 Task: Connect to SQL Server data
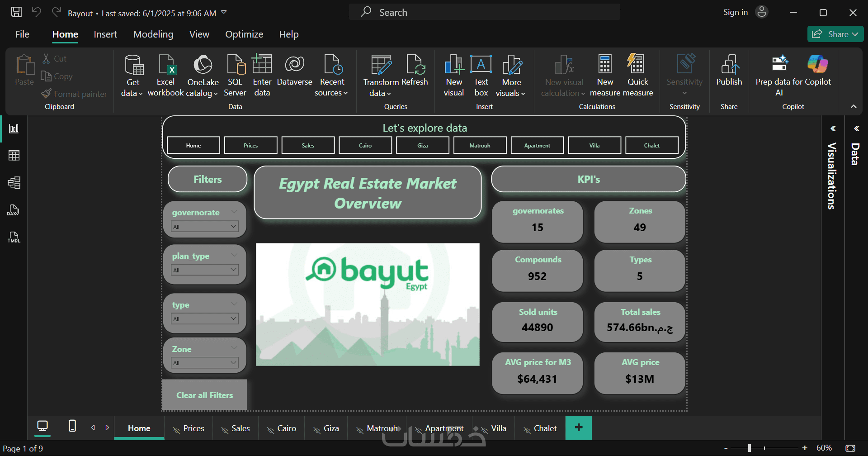(235, 76)
